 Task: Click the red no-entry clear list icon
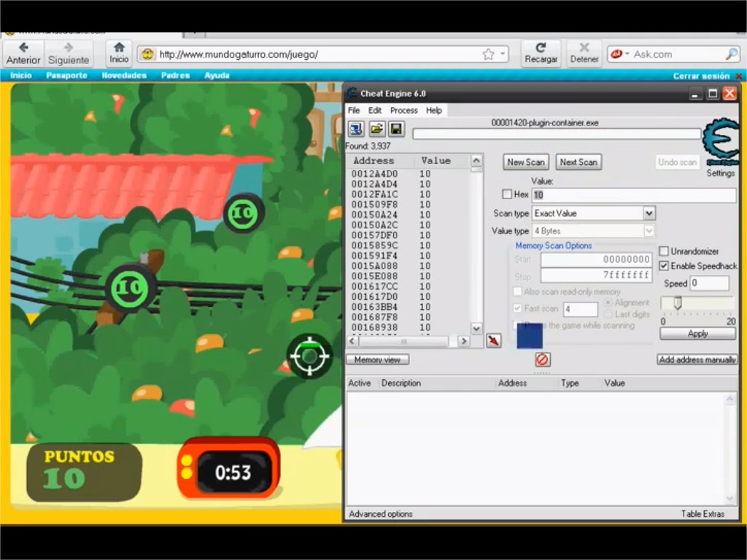(542, 359)
